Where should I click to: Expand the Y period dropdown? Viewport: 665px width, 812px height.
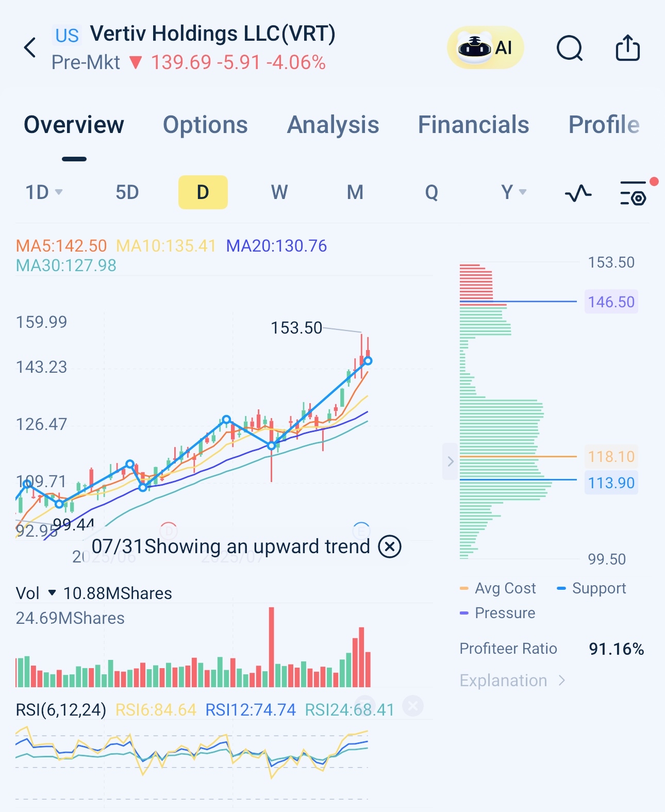click(x=513, y=192)
